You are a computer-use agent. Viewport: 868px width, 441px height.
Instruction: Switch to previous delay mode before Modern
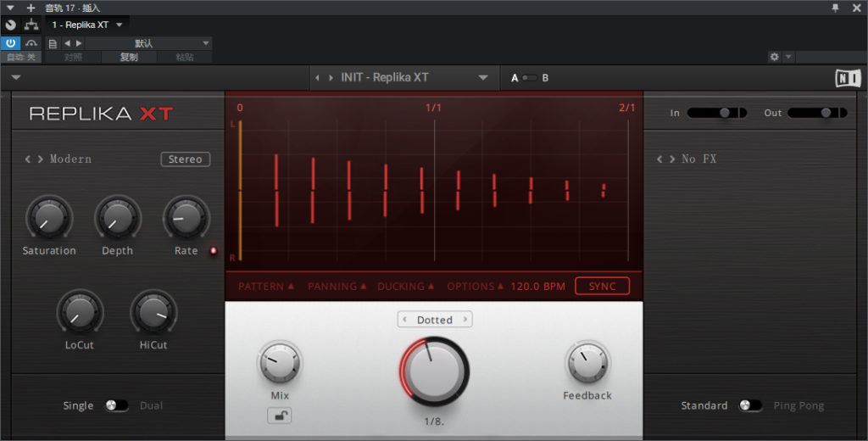pos(28,159)
